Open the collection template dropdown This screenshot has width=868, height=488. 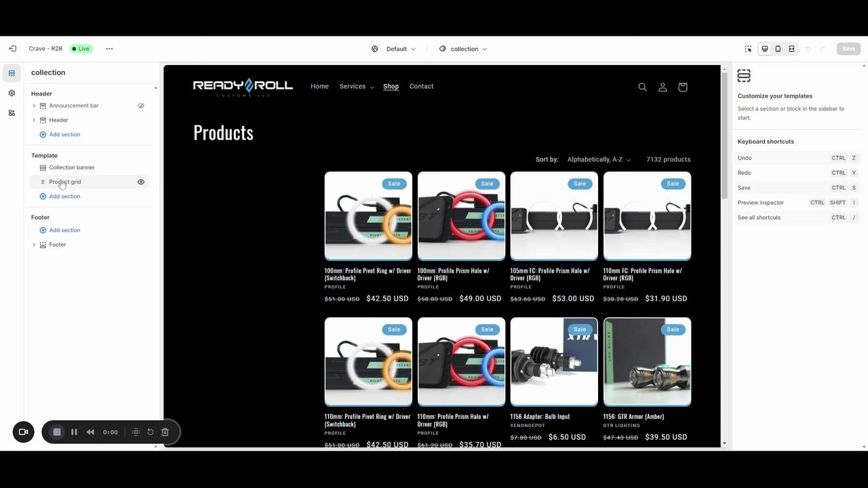coord(463,49)
